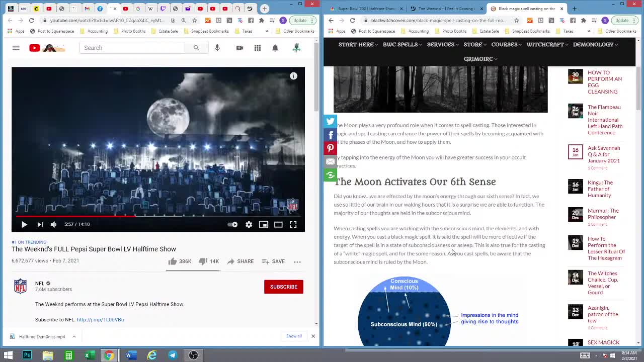Open the YouTube create video icon

pos(239,48)
